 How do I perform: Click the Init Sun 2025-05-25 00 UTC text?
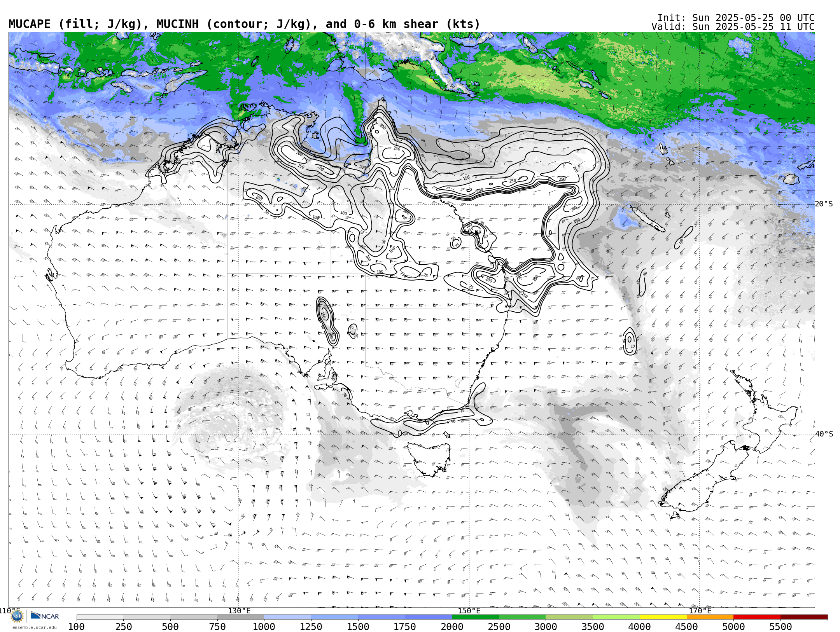pos(736,18)
